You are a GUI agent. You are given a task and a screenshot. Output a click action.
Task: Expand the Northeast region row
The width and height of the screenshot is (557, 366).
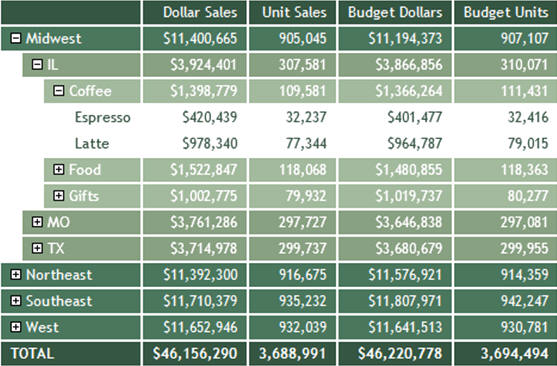click(16, 274)
